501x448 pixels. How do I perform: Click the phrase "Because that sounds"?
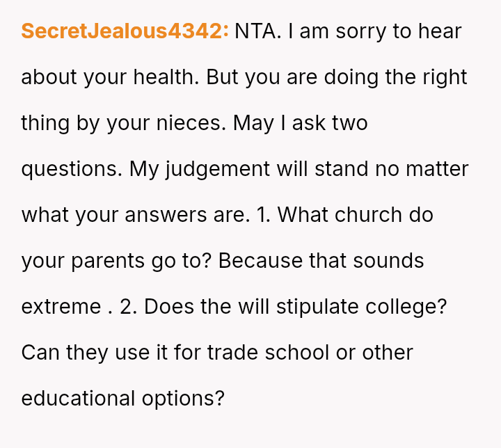(321, 261)
